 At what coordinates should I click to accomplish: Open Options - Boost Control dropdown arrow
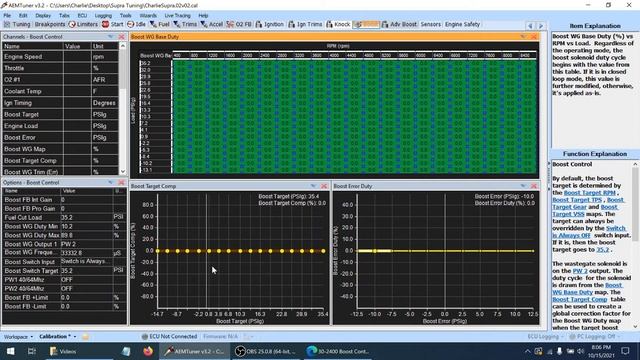click(111, 182)
